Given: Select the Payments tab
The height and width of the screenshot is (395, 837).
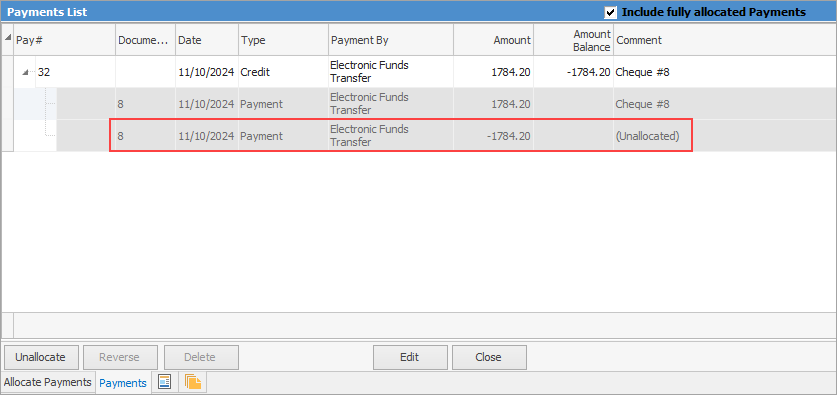Looking at the screenshot, I should pyautogui.click(x=123, y=383).
